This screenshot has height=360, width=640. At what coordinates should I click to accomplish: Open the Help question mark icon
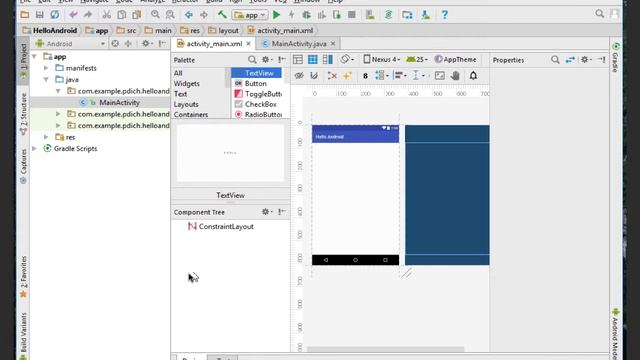coord(444,15)
